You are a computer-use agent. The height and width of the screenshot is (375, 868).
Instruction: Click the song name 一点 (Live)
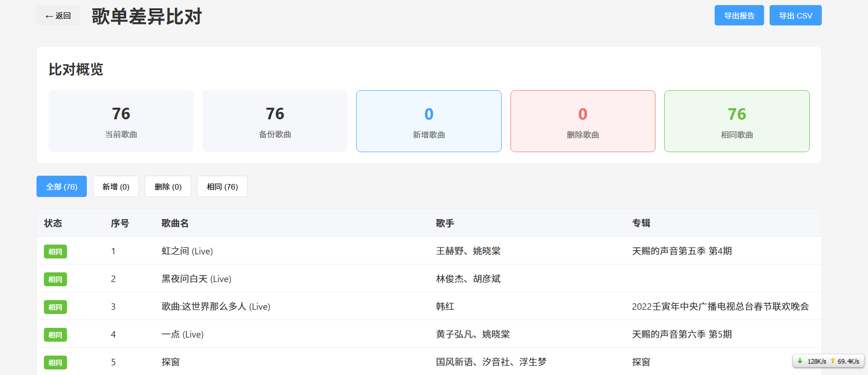click(x=182, y=334)
